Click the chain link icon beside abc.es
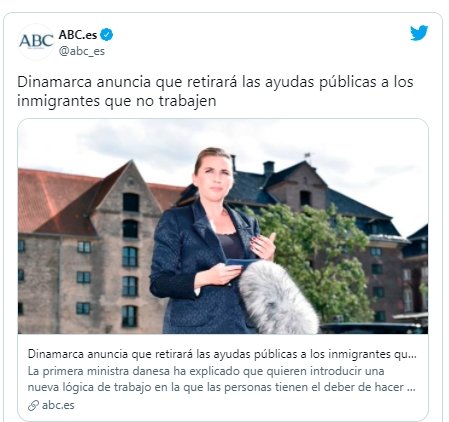 [33, 405]
